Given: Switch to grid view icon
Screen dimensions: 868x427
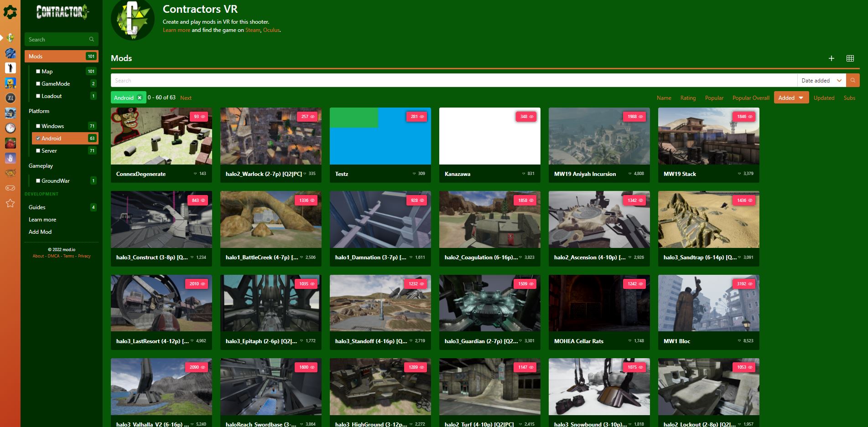Looking at the screenshot, I should pyautogui.click(x=850, y=58).
